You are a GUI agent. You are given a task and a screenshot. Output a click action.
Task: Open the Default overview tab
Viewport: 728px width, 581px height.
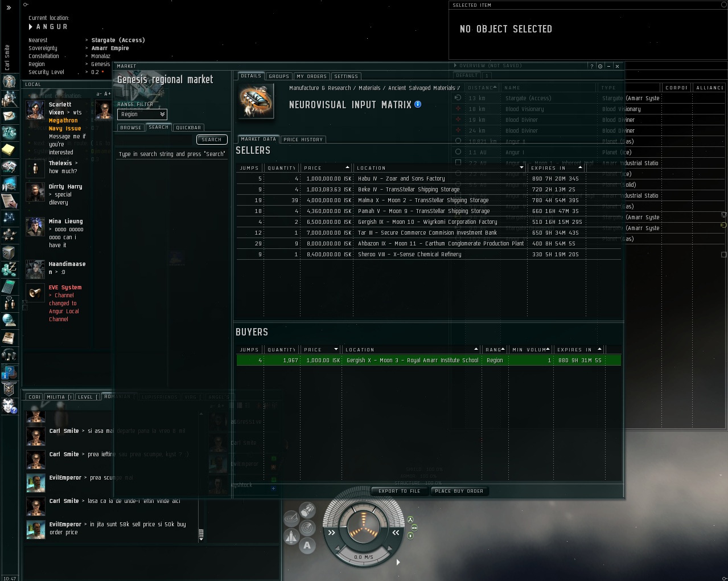point(467,75)
